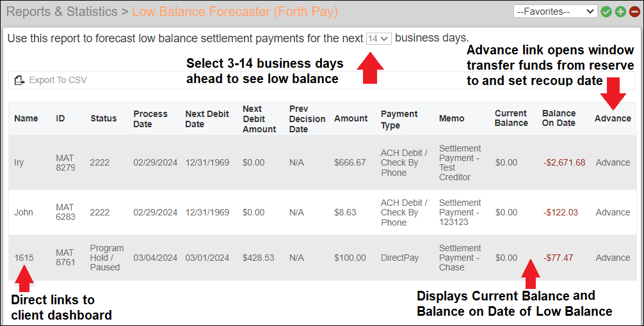Click balance on date -$122.03

(560, 212)
